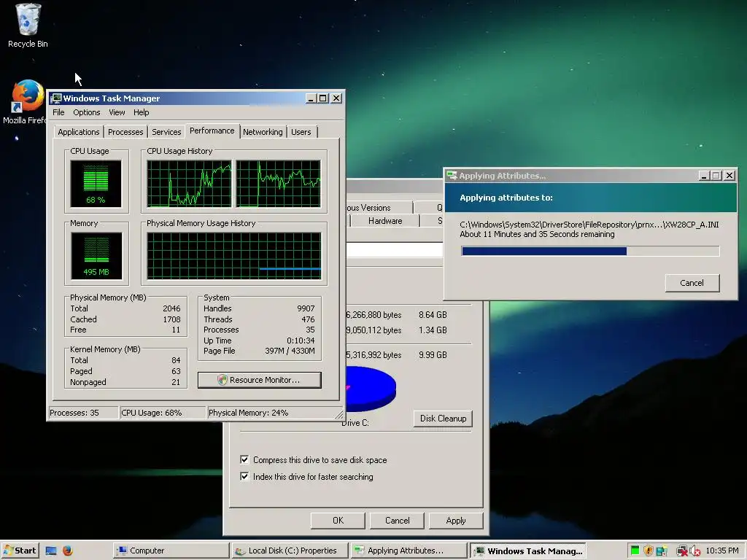Click Apply in Local Disk Properties
Screen dimensions: 747x560
coord(456,521)
